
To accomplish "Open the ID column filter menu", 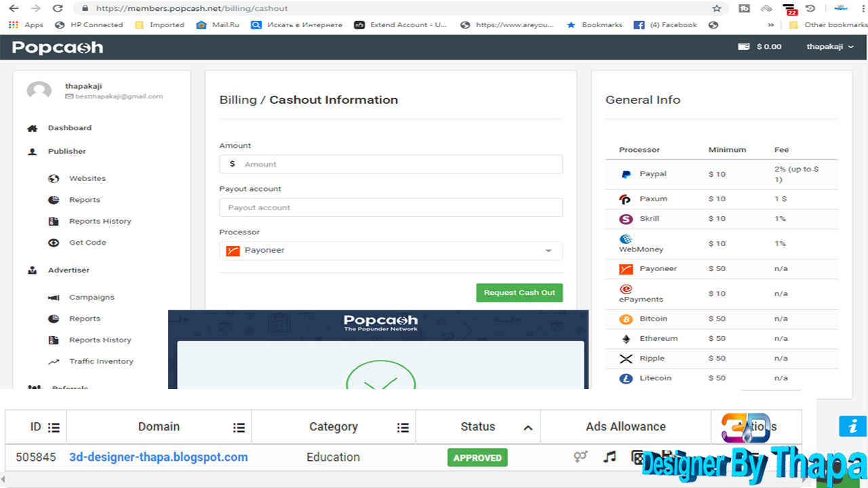I will click(x=54, y=428).
